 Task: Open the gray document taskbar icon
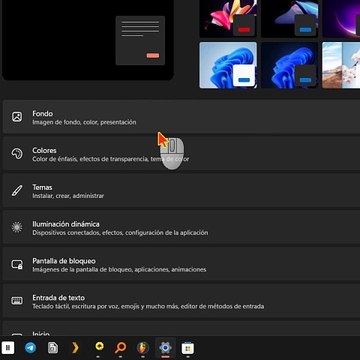pos(53,348)
